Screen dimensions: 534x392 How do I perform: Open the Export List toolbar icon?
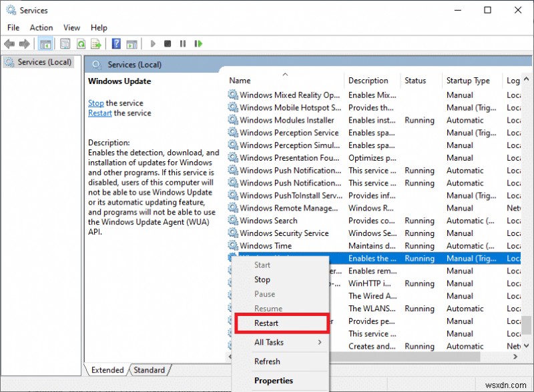[x=97, y=44]
